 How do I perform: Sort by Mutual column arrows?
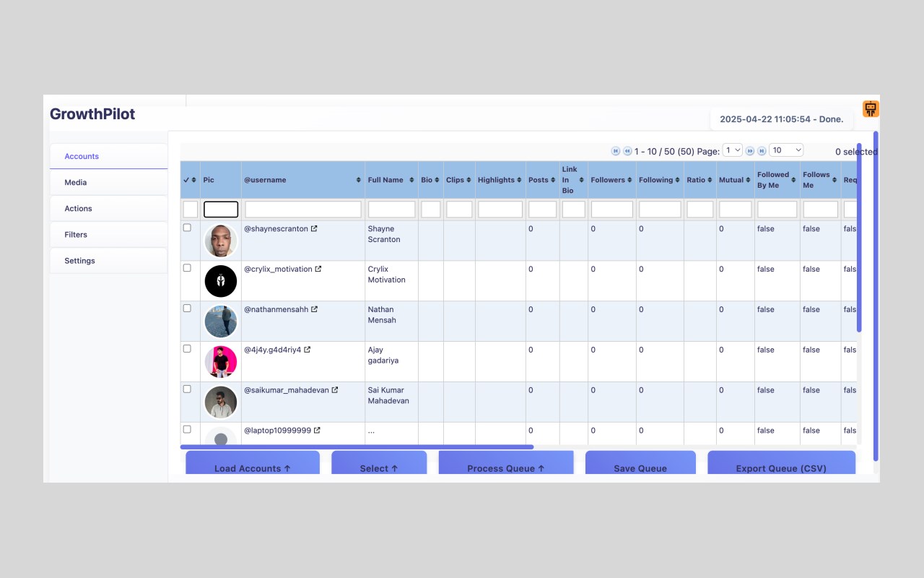click(x=748, y=180)
